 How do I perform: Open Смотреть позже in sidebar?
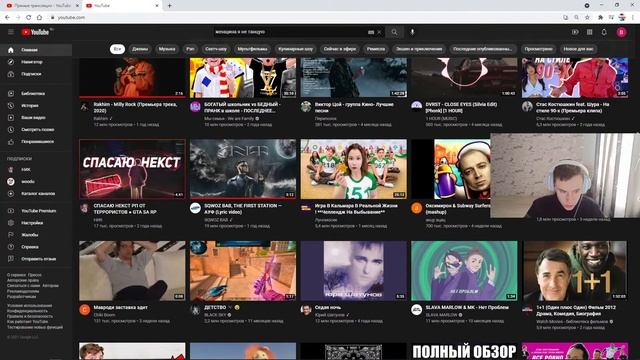pyautogui.click(x=36, y=129)
